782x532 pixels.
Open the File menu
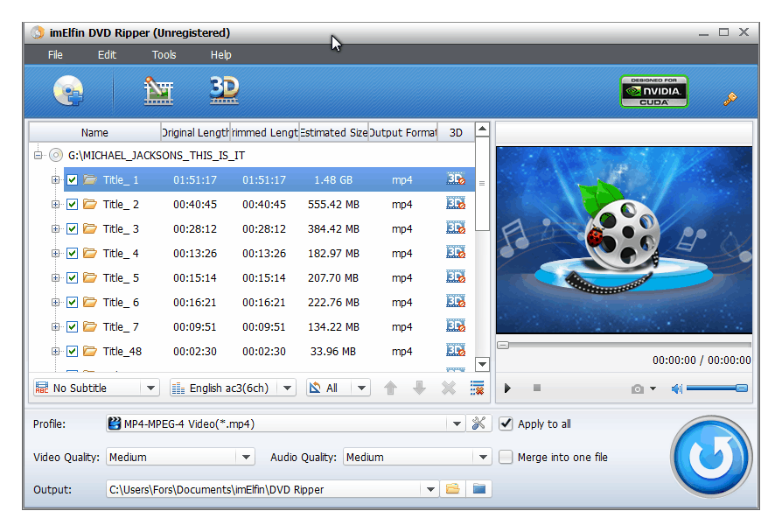point(55,55)
